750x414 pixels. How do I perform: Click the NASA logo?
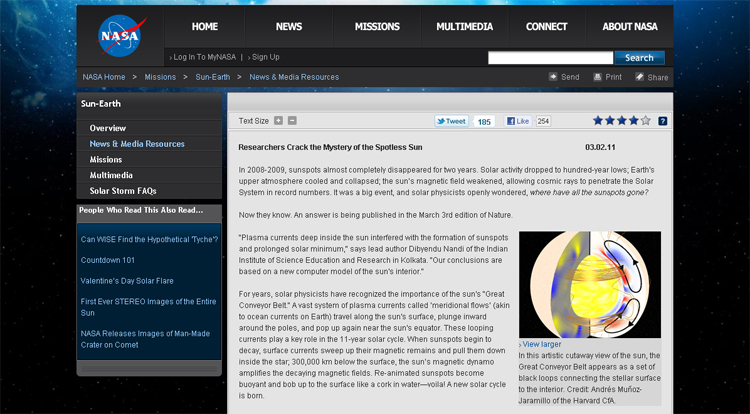[119, 36]
